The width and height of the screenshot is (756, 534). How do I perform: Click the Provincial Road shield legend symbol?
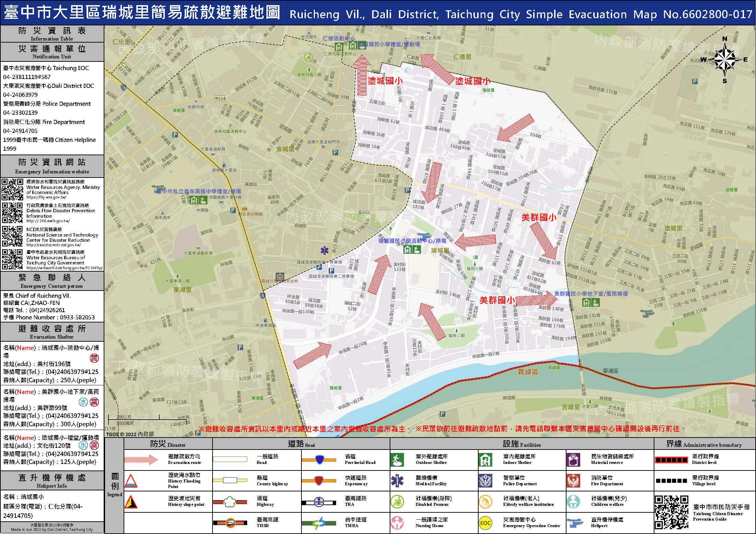pyautogui.click(x=319, y=459)
